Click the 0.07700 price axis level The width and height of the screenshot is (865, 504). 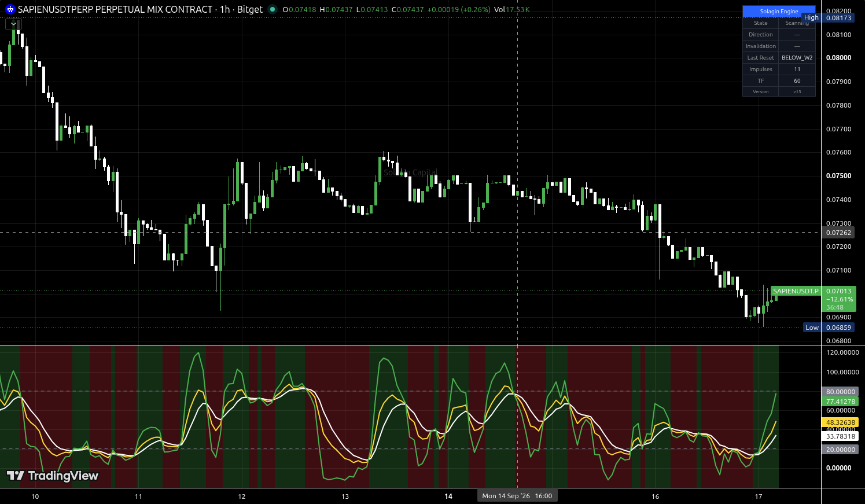point(838,129)
